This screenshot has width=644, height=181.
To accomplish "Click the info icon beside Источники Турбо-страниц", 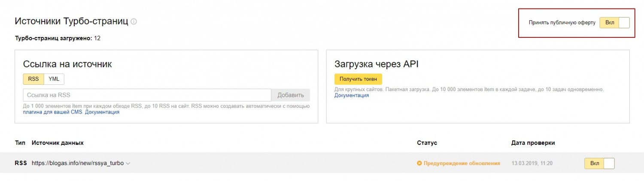I will click(134, 21).
